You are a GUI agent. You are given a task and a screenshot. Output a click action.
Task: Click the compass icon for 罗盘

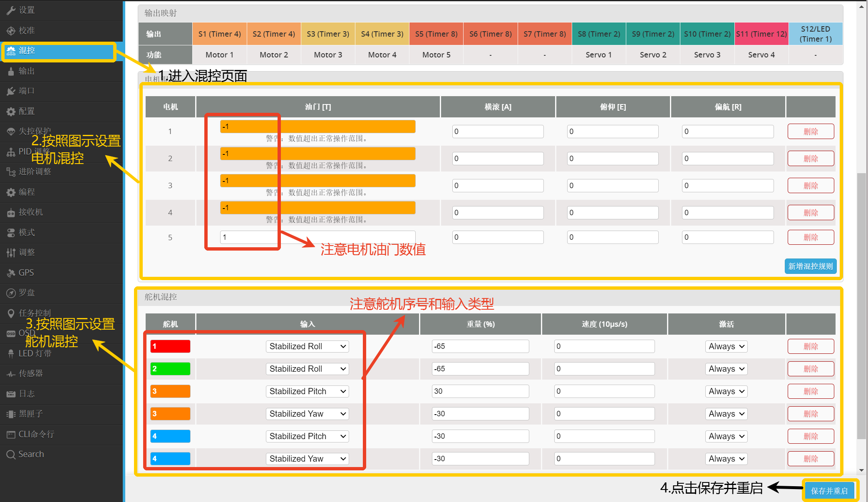[11, 293]
